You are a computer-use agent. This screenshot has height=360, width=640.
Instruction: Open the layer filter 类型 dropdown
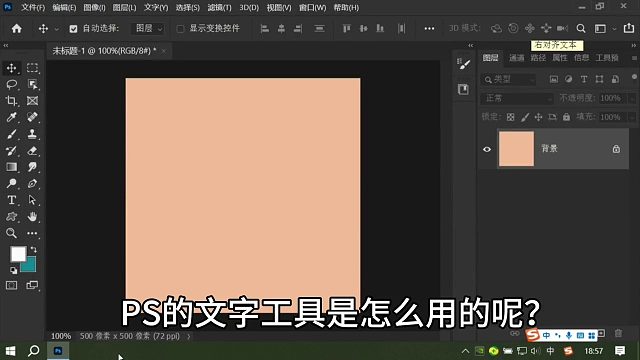coord(509,79)
